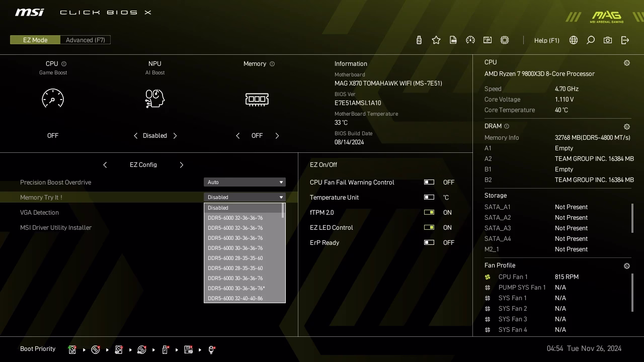Select Memory Try It ! label
This screenshot has width=644, height=362.
point(41,197)
